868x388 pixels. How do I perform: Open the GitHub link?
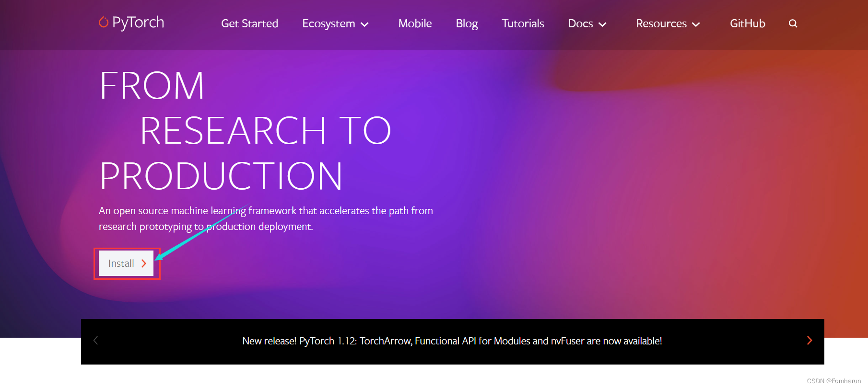click(747, 23)
